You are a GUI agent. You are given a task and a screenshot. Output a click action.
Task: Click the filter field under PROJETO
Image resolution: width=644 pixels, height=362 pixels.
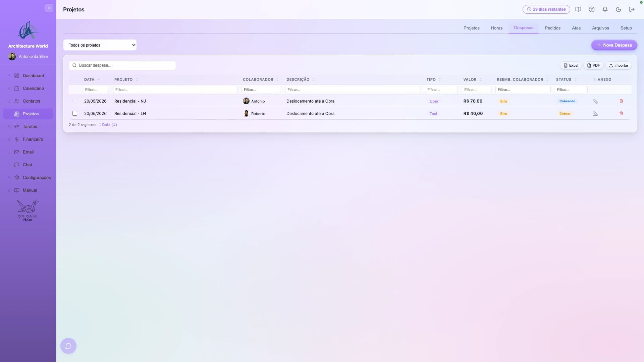175,89
